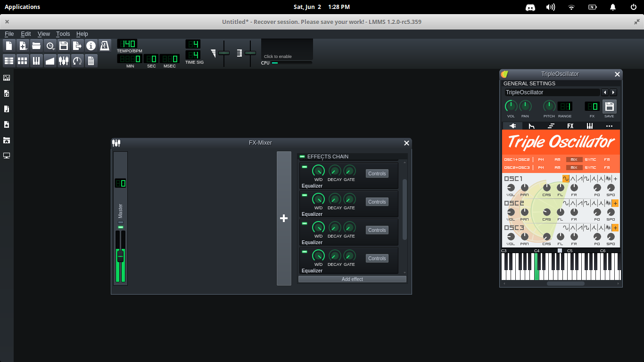Open My Home sidebar icon
Screen dimensions: 644x362
tap(7, 140)
